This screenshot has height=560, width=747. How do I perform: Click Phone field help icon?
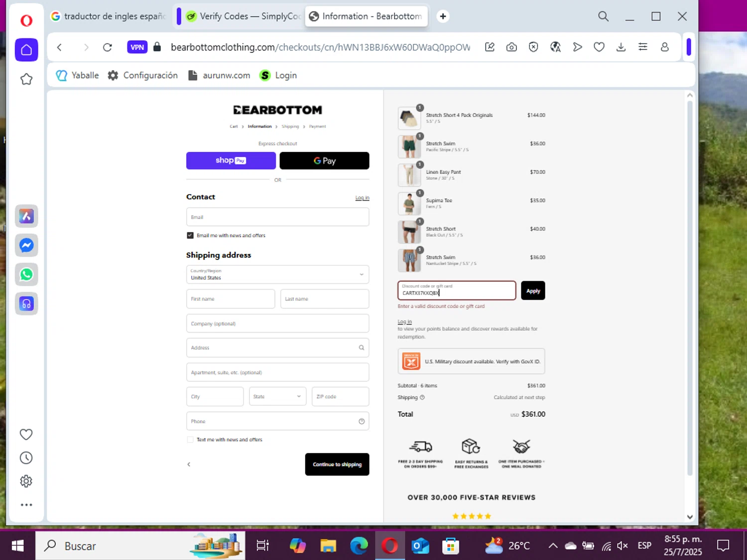pos(362,421)
